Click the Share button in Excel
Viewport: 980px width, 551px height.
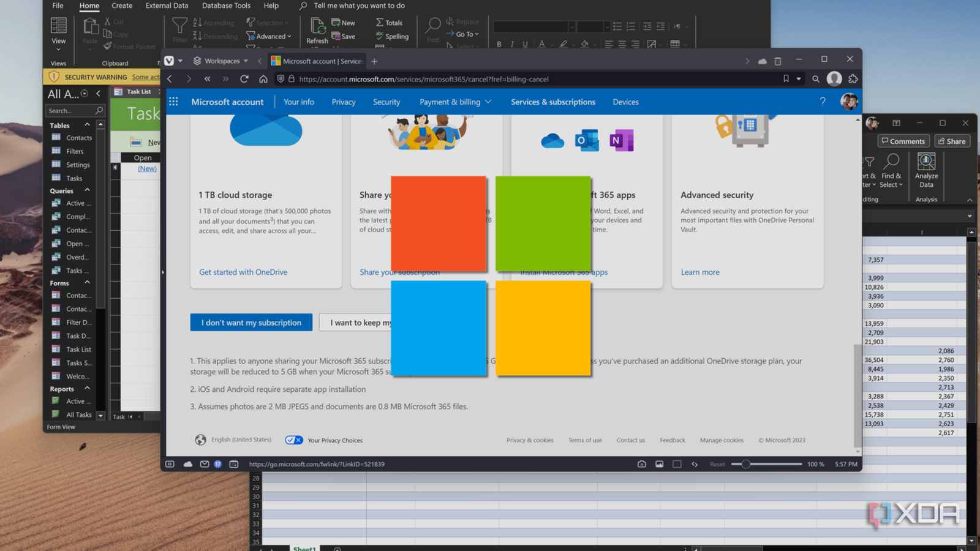[952, 141]
